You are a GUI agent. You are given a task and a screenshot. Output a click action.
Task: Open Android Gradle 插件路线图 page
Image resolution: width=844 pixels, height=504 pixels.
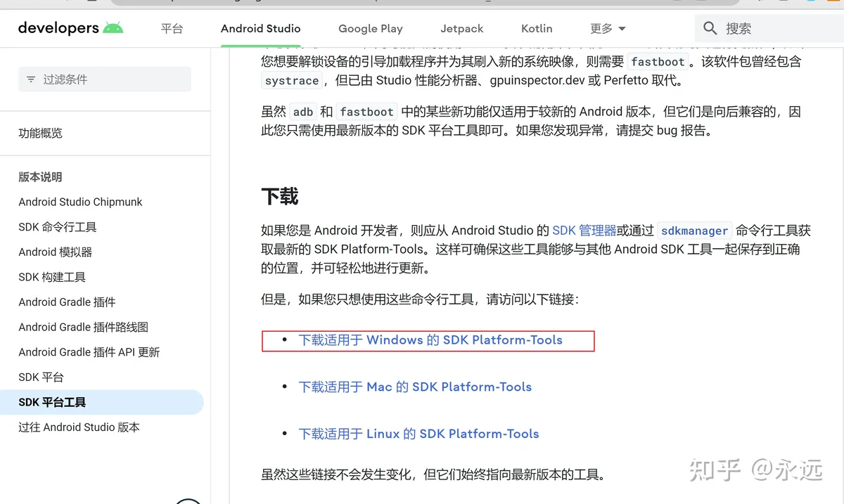(x=83, y=327)
